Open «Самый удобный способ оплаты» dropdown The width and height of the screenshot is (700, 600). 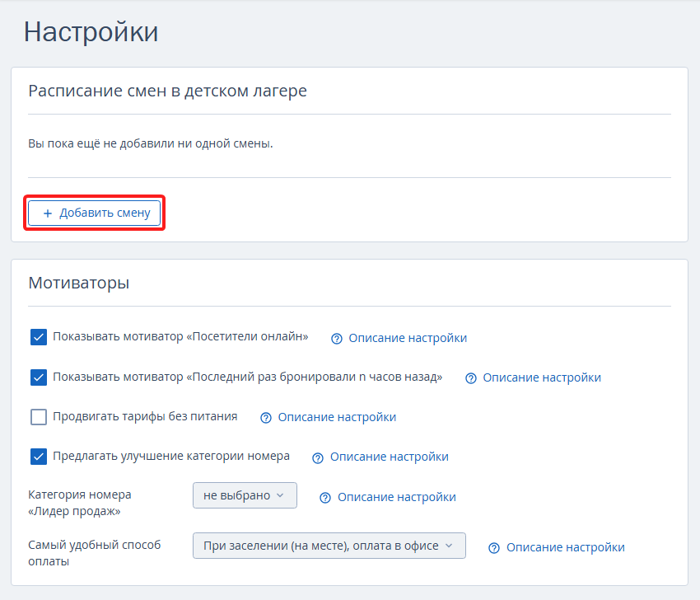point(329,546)
